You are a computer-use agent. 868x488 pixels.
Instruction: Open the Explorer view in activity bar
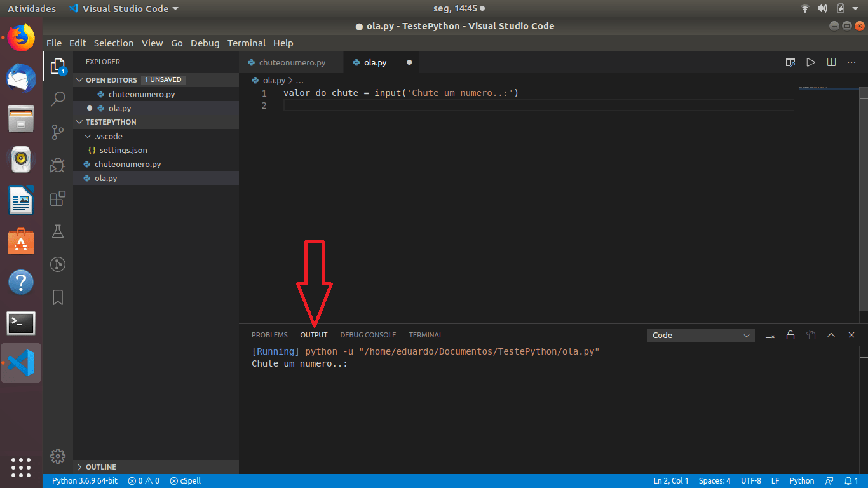[58, 66]
